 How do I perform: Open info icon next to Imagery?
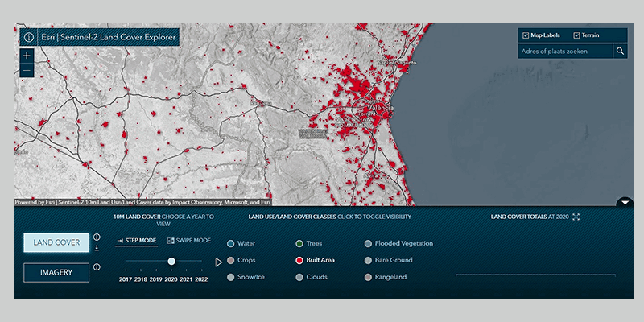pos(97,267)
